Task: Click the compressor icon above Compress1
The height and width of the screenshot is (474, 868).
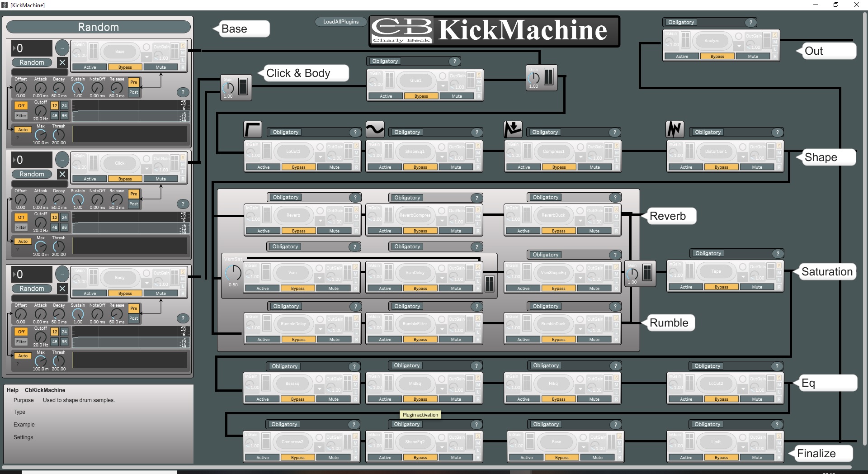Action: click(x=513, y=129)
